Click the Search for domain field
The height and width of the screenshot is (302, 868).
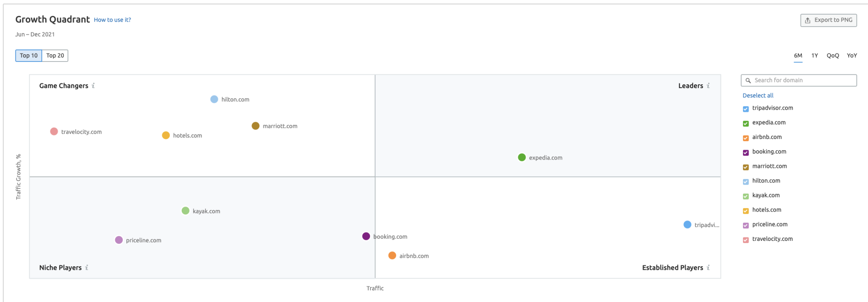799,80
